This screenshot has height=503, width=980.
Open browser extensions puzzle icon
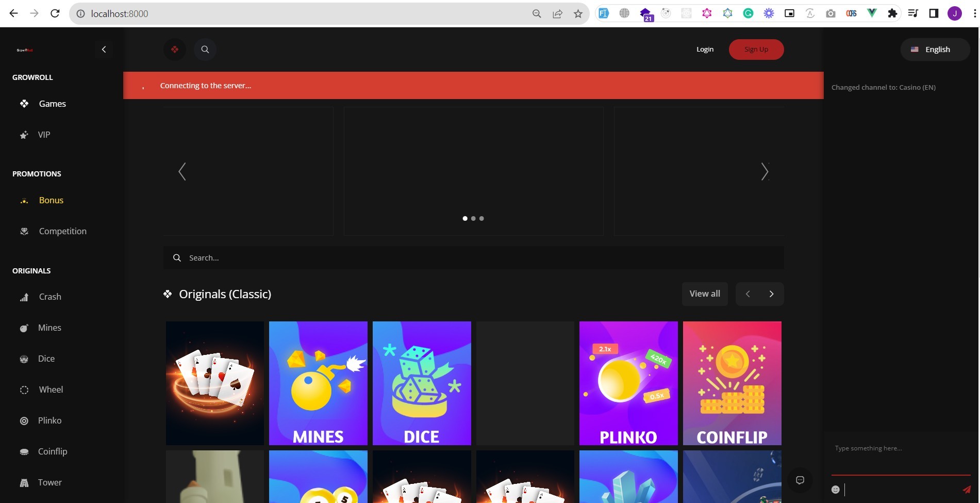tap(892, 14)
